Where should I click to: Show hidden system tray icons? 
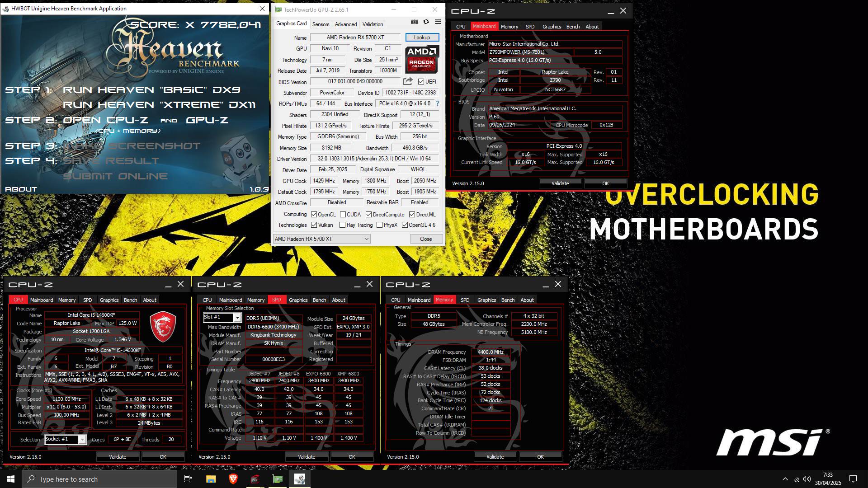coord(785,479)
